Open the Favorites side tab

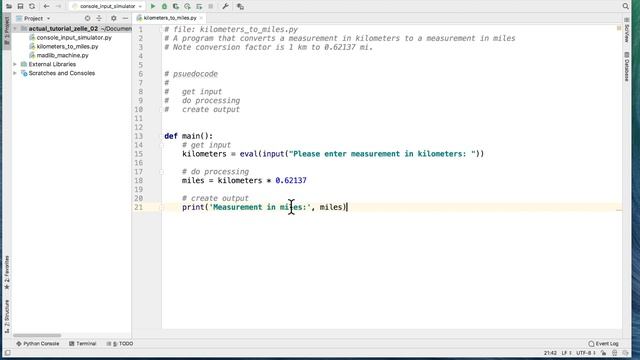[7, 273]
